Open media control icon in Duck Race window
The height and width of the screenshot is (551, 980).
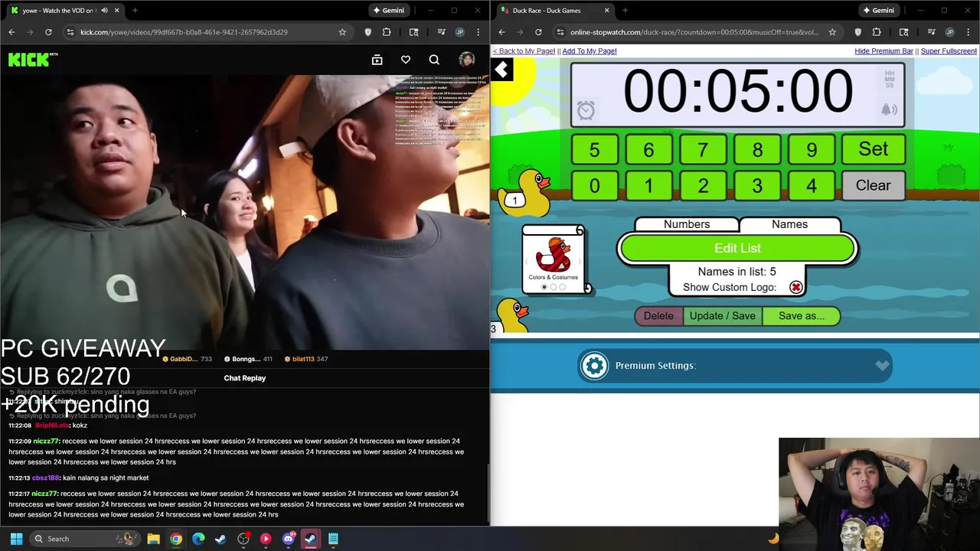pos(932,32)
